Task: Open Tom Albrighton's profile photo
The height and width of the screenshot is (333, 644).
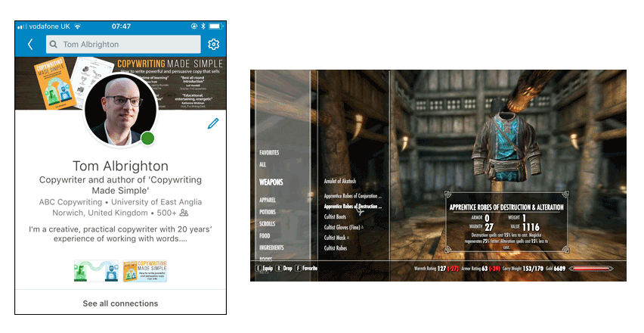Action: [x=120, y=110]
